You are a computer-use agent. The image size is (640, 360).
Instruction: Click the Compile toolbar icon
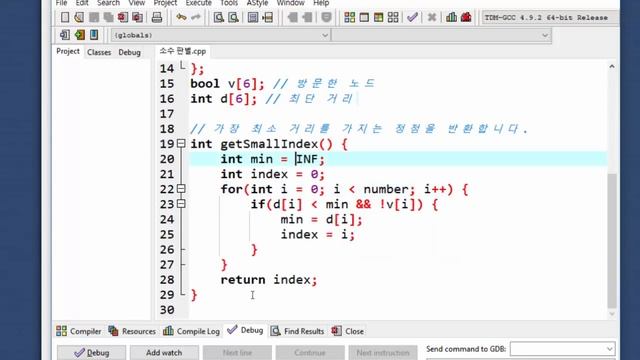349,17
